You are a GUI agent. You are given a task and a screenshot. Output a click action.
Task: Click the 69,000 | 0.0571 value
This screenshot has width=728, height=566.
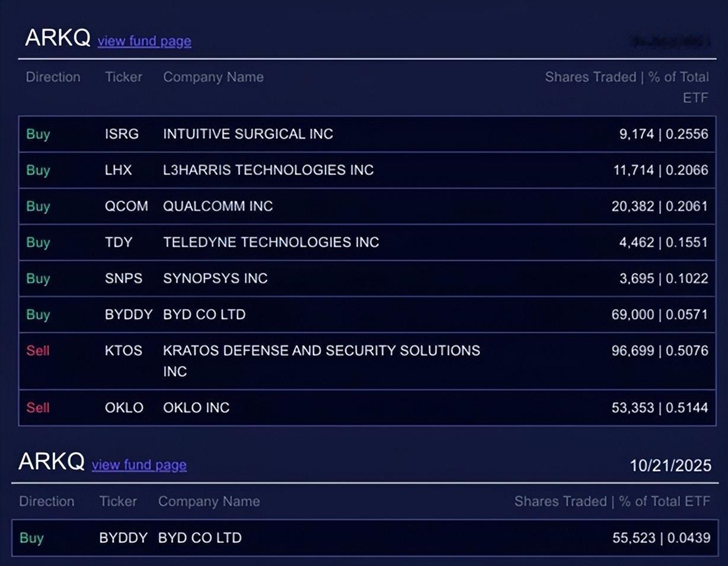[660, 315]
